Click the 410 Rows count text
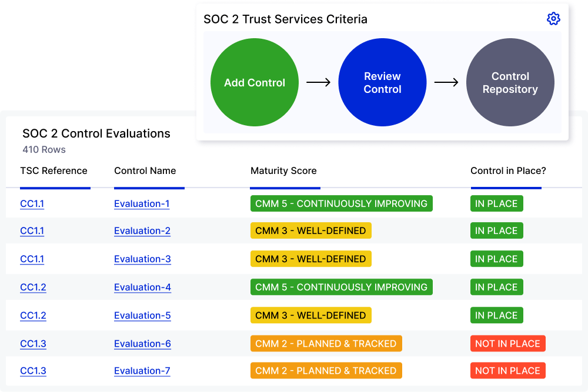The width and height of the screenshot is (588, 392). [x=44, y=149]
